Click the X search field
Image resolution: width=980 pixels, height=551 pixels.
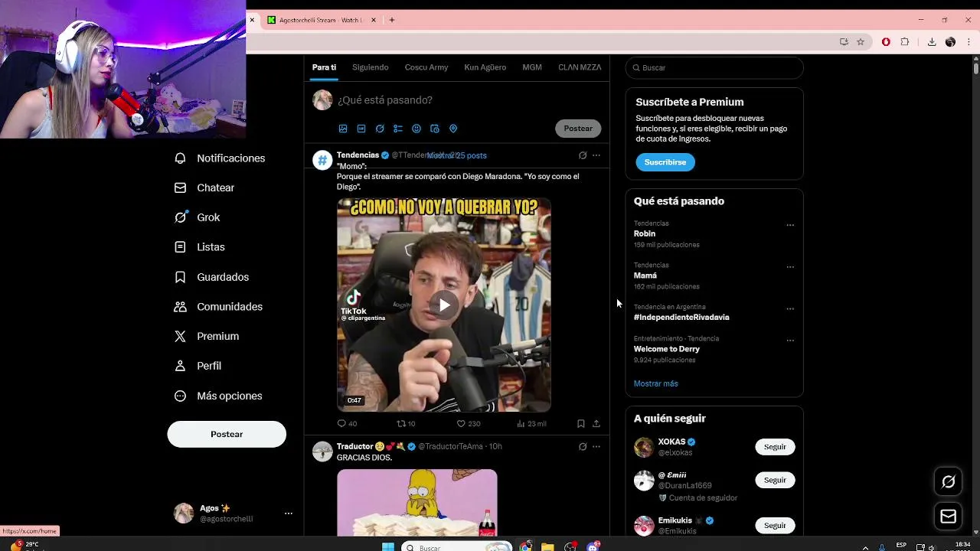(x=714, y=67)
